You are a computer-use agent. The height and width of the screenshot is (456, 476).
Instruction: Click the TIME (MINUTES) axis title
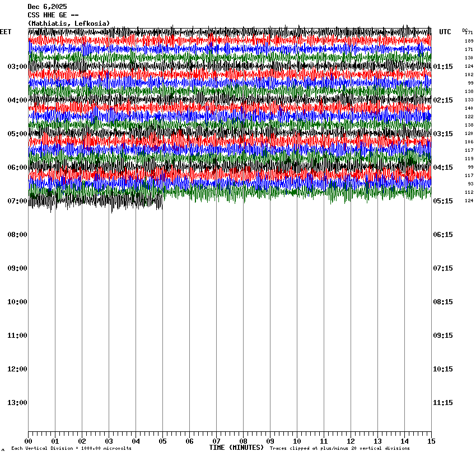click(x=236, y=448)
